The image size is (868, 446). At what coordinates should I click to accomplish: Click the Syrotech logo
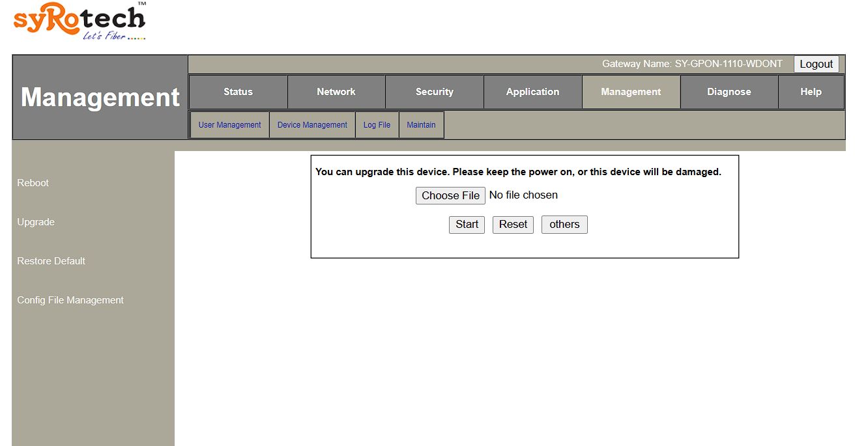[80, 21]
